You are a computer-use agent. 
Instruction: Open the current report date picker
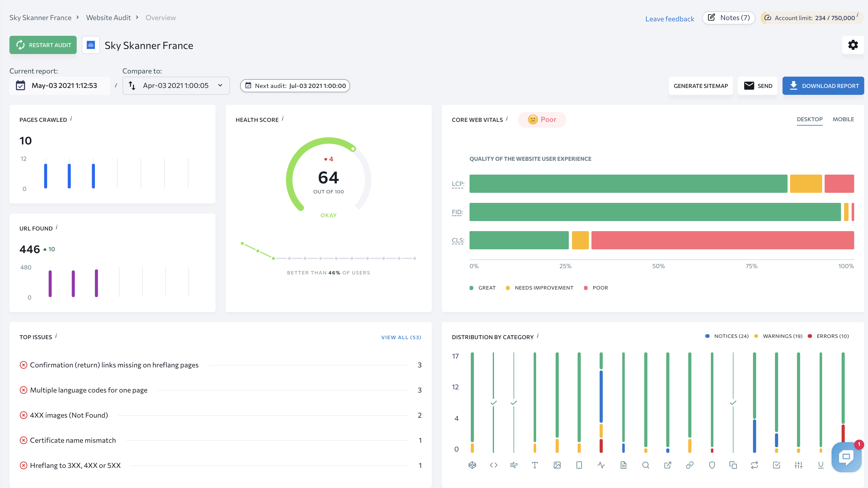(59, 85)
